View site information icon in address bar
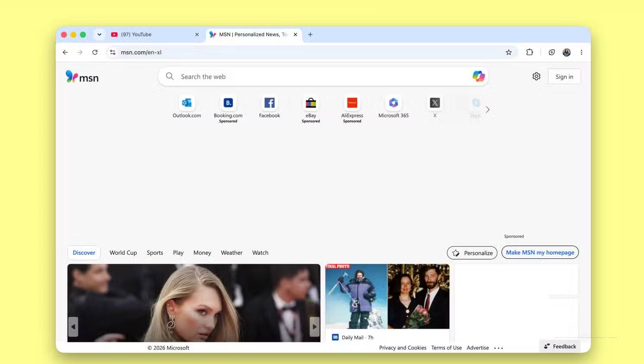The width and height of the screenshot is (644, 364). [x=113, y=52]
